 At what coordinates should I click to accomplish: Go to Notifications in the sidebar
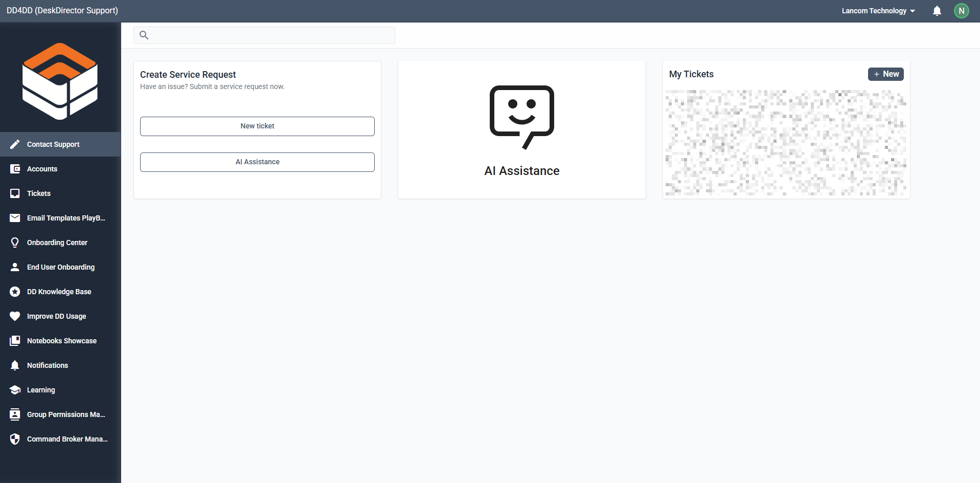(60, 365)
